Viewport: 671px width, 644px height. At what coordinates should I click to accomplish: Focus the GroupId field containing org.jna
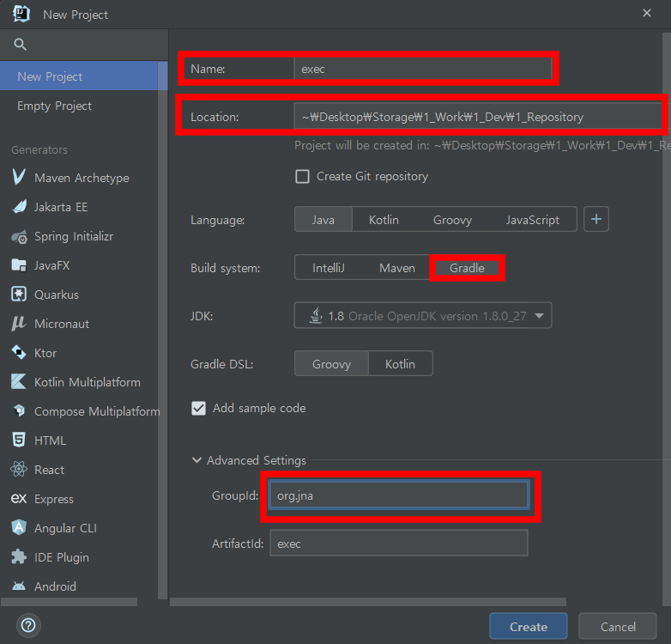pyautogui.click(x=399, y=495)
